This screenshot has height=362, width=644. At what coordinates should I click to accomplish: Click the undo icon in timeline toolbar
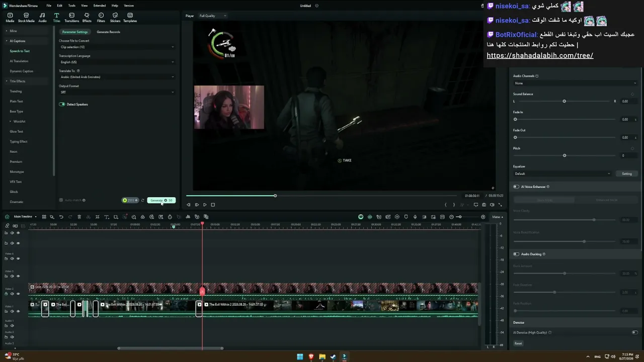pyautogui.click(x=61, y=217)
